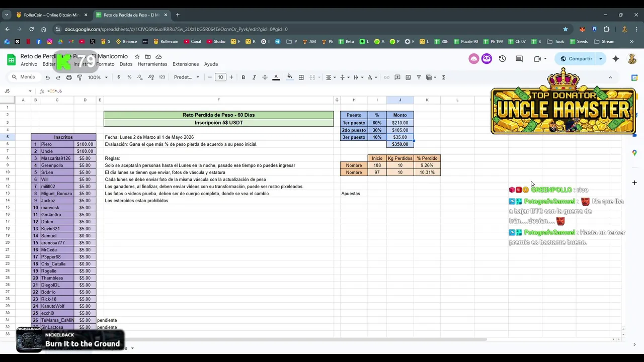The width and height of the screenshot is (644, 362).
Task: Open the Maps side panel icon
Action: click(x=634, y=153)
